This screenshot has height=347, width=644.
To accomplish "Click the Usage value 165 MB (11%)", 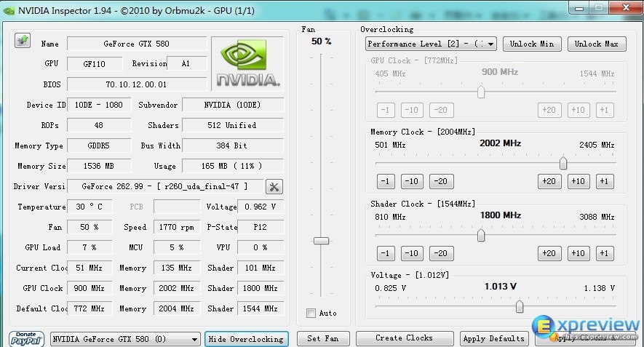I will pos(232,167).
